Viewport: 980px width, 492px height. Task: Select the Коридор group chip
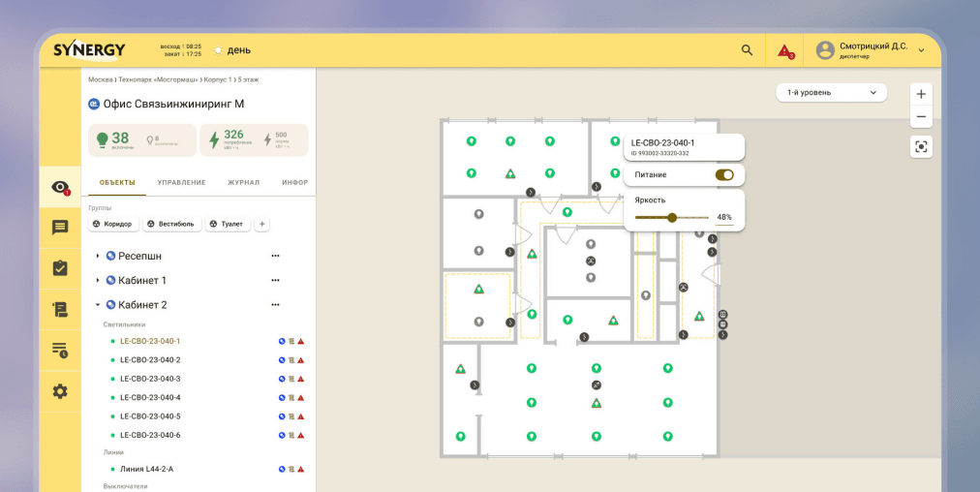[111, 224]
